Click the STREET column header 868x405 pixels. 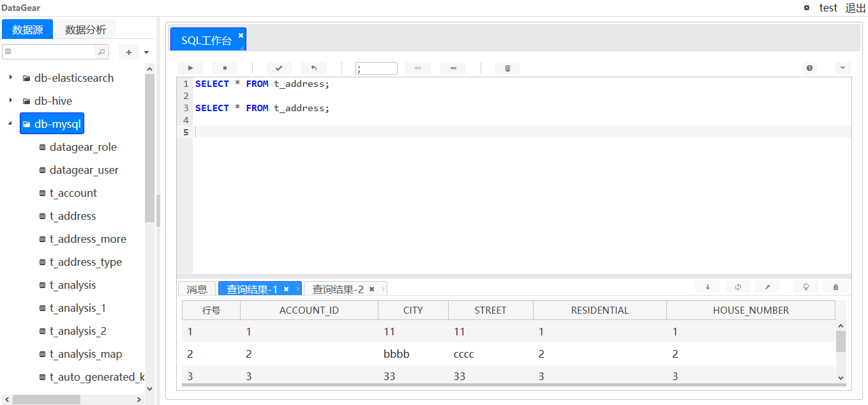tap(490, 310)
